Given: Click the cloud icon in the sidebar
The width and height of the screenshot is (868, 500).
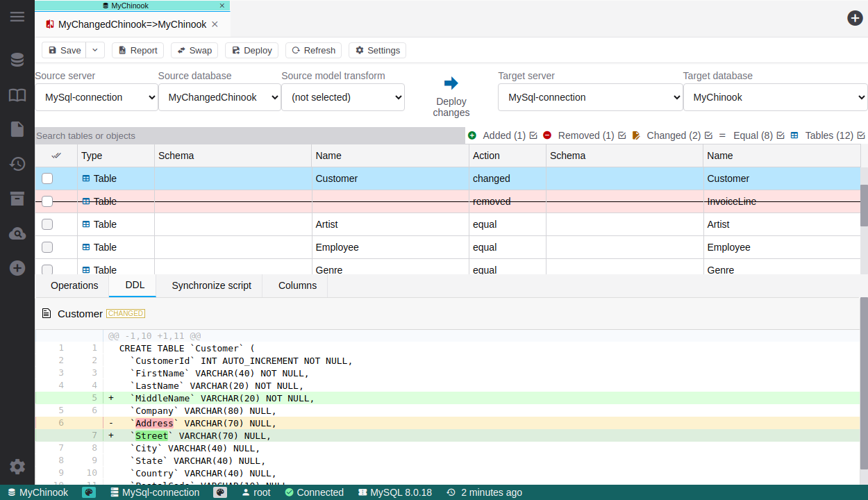Looking at the screenshot, I should click(17, 234).
